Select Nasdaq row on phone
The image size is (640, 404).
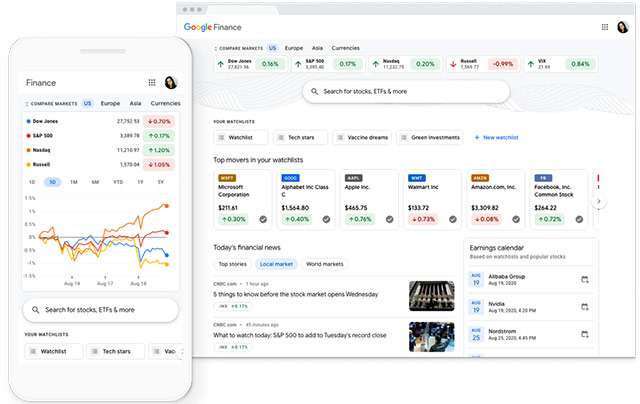click(x=100, y=150)
